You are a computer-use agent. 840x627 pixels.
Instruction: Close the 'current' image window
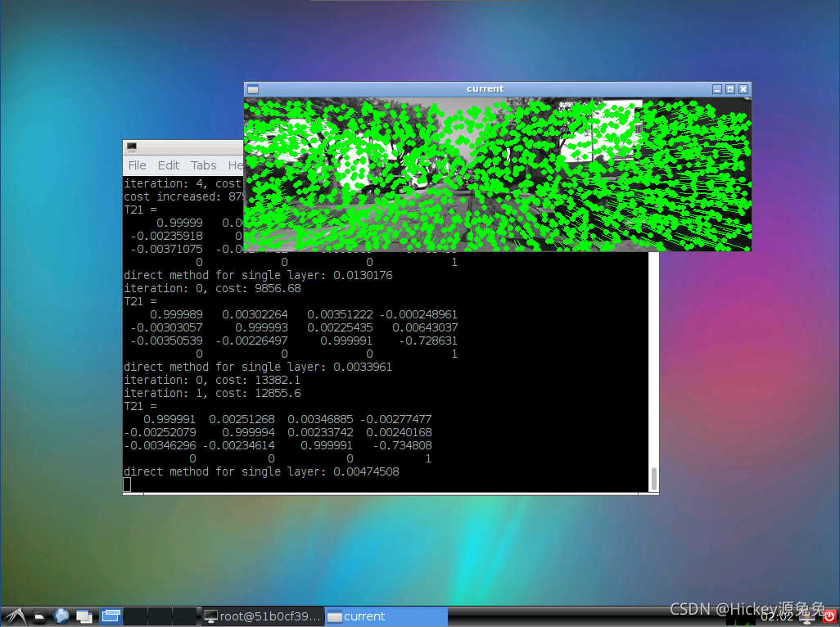click(743, 89)
